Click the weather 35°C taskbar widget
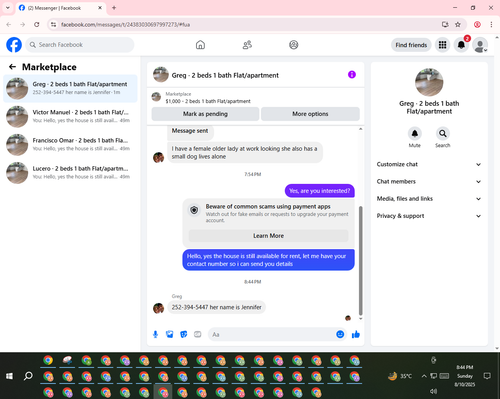Viewport: 500px width, 399px height. (399, 376)
